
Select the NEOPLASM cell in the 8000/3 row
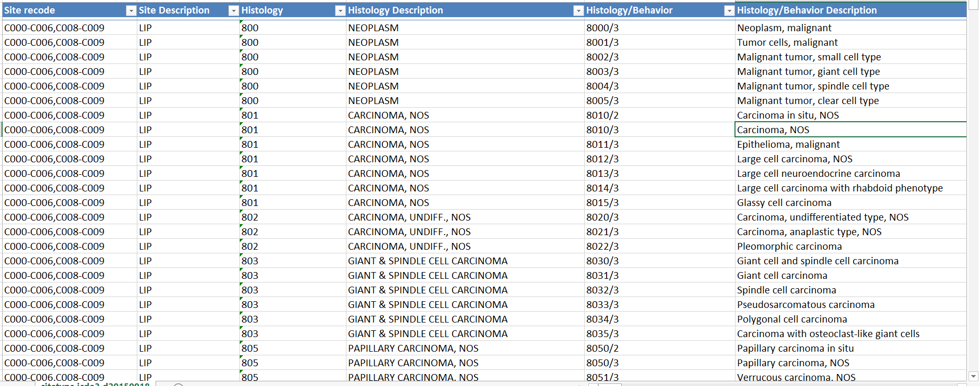coord(465,28)
